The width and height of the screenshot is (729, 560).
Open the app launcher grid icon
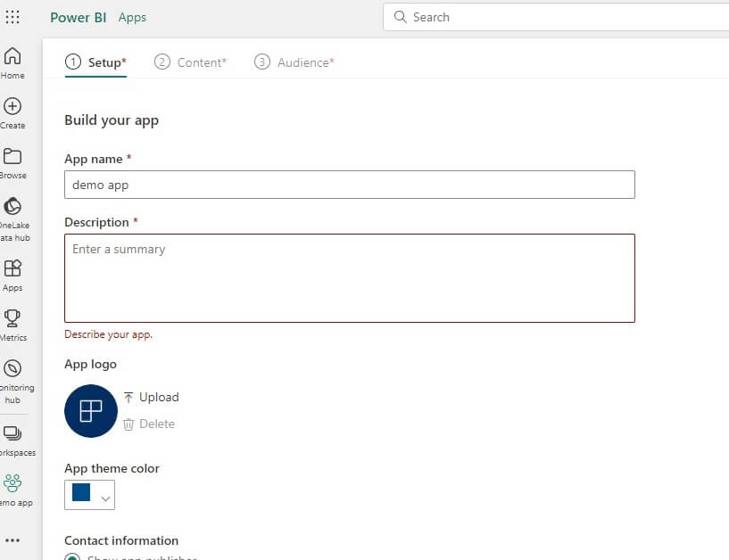pos(12,17)
